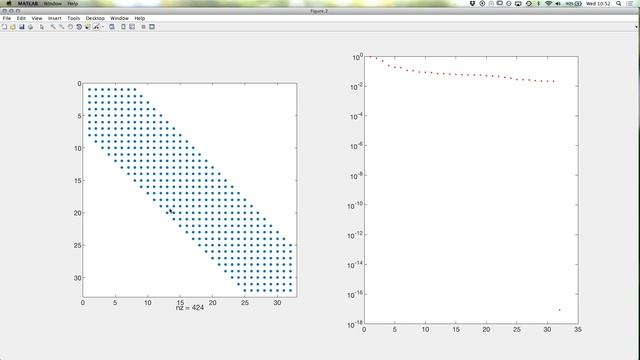Open Window menu next to Desktop menu
The height and width of the screenshot is (360, 640).
tap(119, 18)
